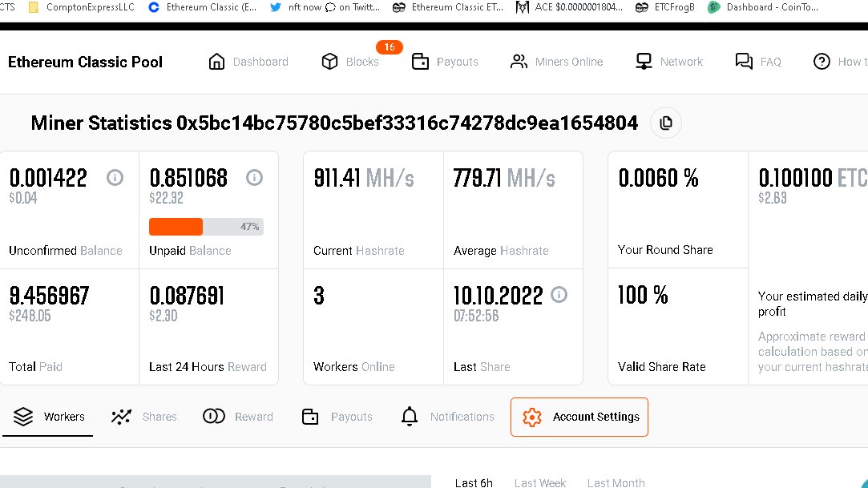Select the Last Week chart range
The height and width of the screenshot is (488, 868).
point(539,482)
